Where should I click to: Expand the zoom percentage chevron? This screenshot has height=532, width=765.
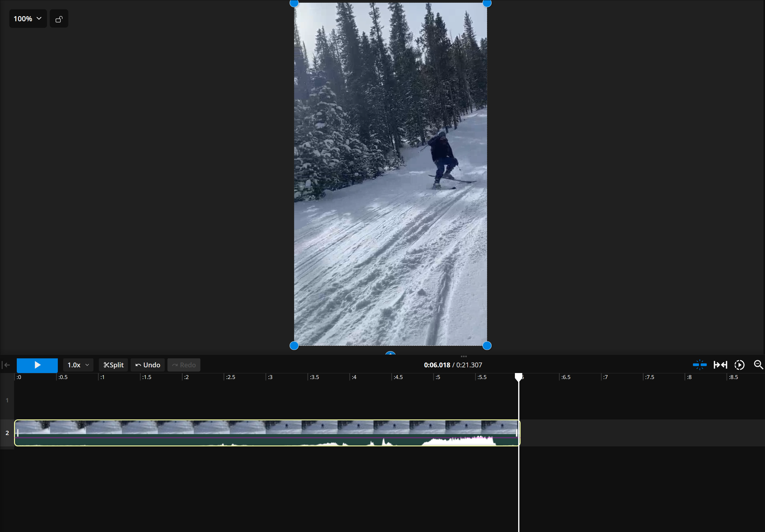pos(39,19)
